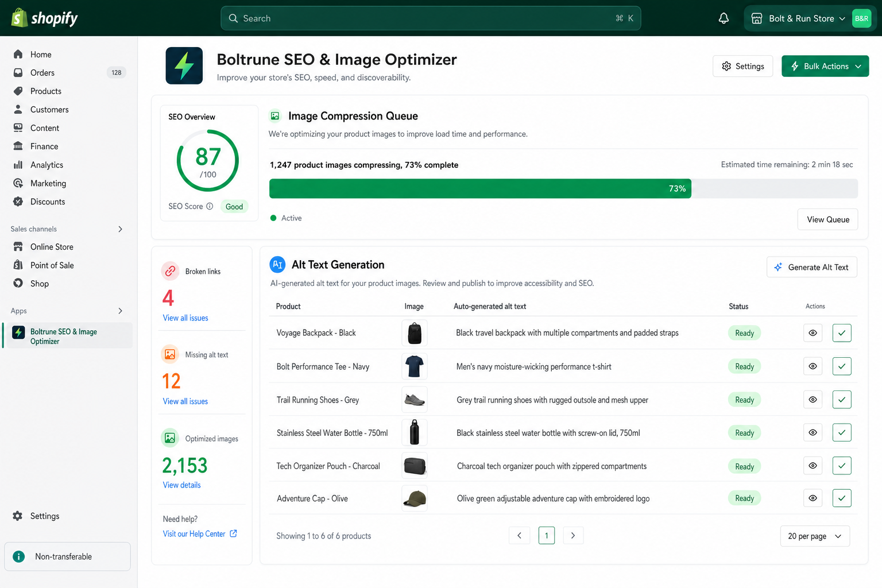Click the app Settings button

pyautogui.click(x=742, y=66)
